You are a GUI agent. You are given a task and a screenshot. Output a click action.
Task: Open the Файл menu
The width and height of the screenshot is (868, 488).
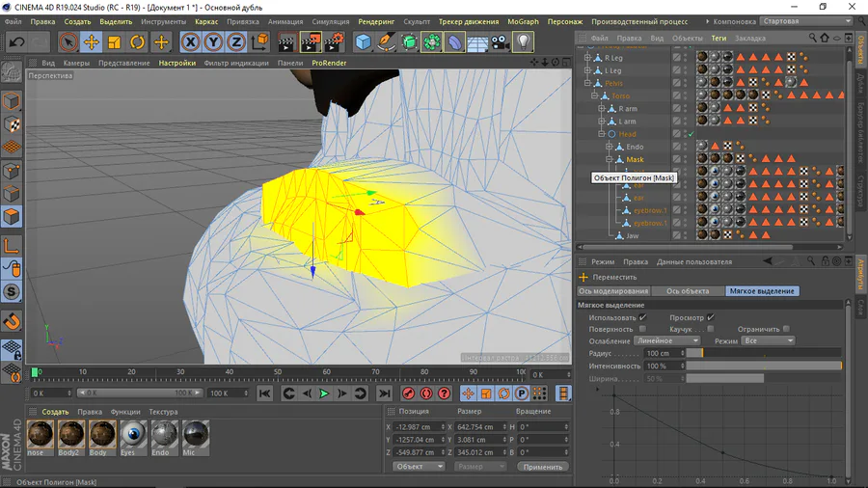13,21
